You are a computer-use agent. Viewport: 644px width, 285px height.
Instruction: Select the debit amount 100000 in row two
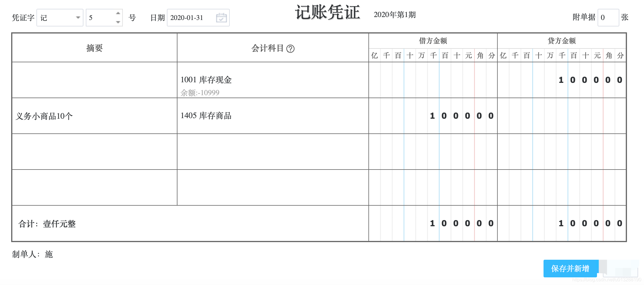coord(461,115)
